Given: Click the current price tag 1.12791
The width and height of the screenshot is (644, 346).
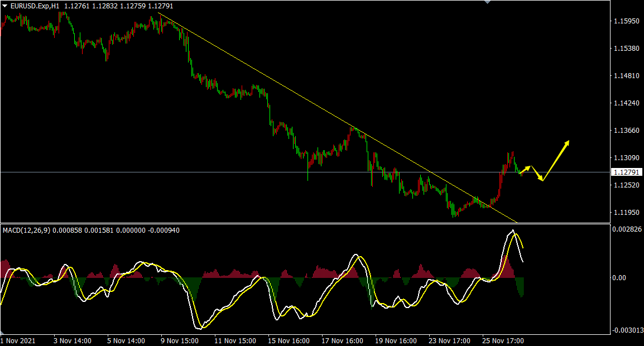Looking at the screenshot, I should 626,172.
